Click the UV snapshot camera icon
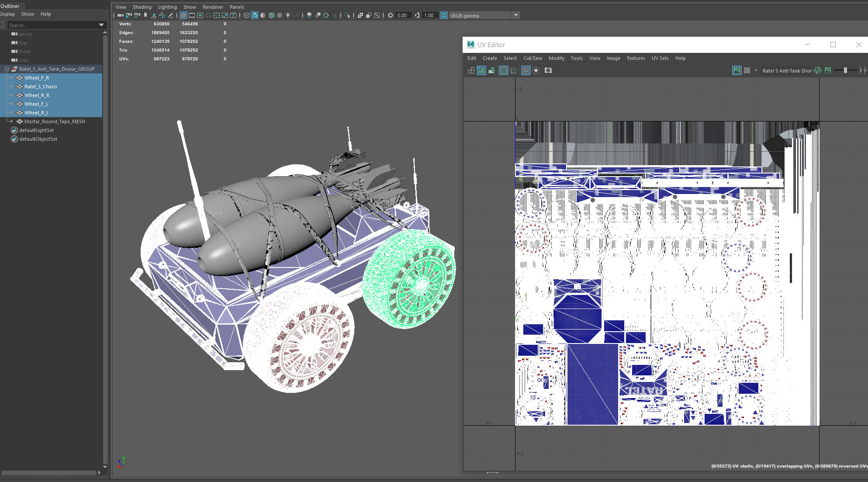Screen dimensions: 868x482 coord(548,70)
